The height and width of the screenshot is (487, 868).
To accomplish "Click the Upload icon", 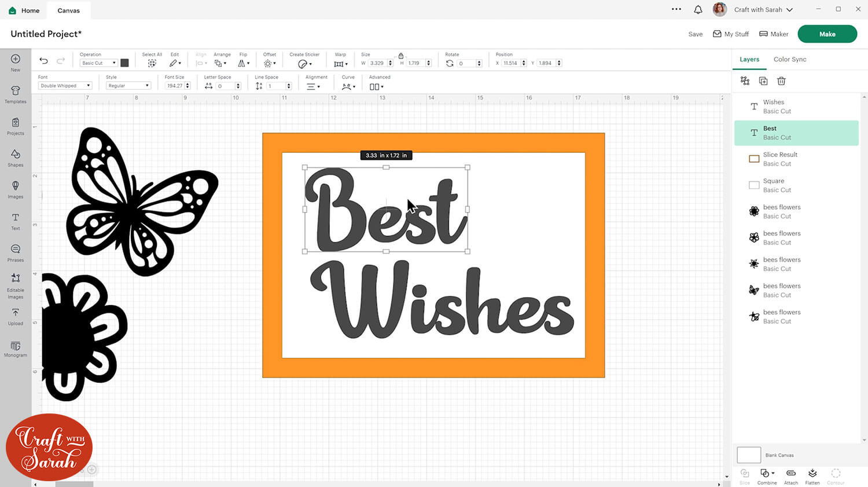I will click(16, 316).
